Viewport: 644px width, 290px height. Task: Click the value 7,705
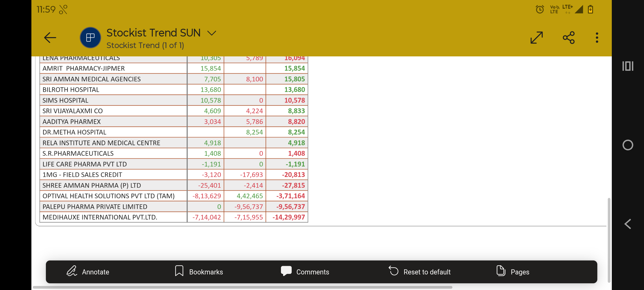213,79
